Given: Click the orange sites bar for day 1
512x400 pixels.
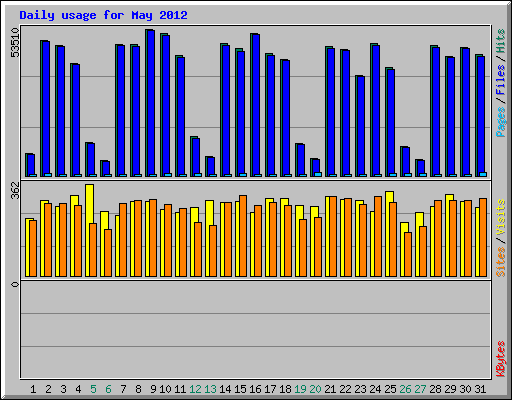Looking at the screenshot, I should point(33,248).
